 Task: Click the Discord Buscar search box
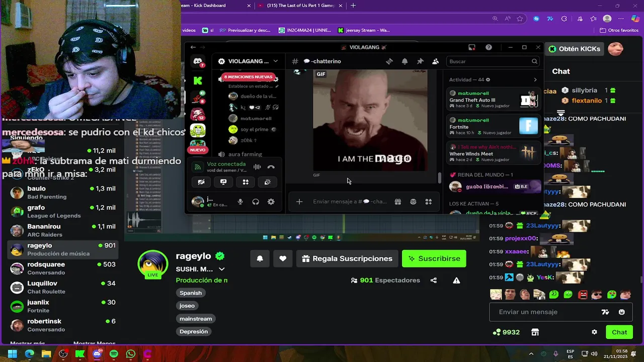493,61
